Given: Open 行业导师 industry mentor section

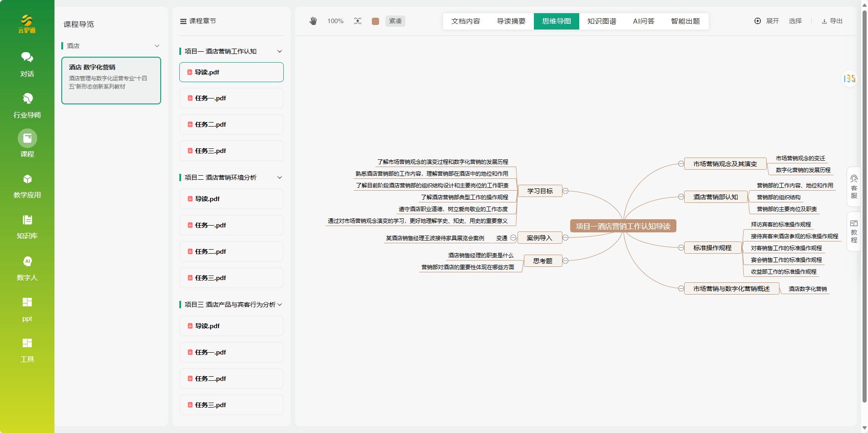Looking at the screenshot, I should [27, 99].
